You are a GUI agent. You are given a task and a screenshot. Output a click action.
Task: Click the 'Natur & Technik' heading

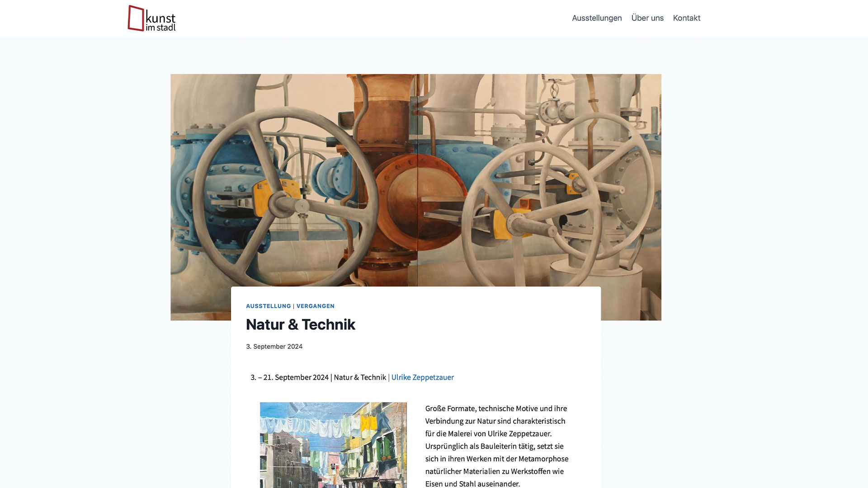click(x=300, y=324)
